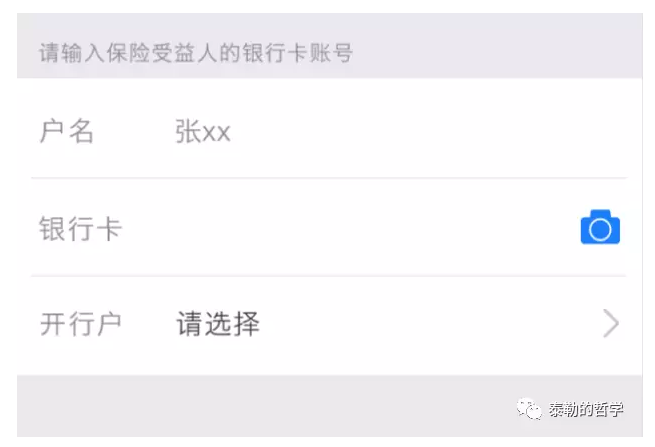The width and height of the screenshot is (655, 447).
Task: Open the 请选择 bank selection dropdown
Action: tap(218, 324)
